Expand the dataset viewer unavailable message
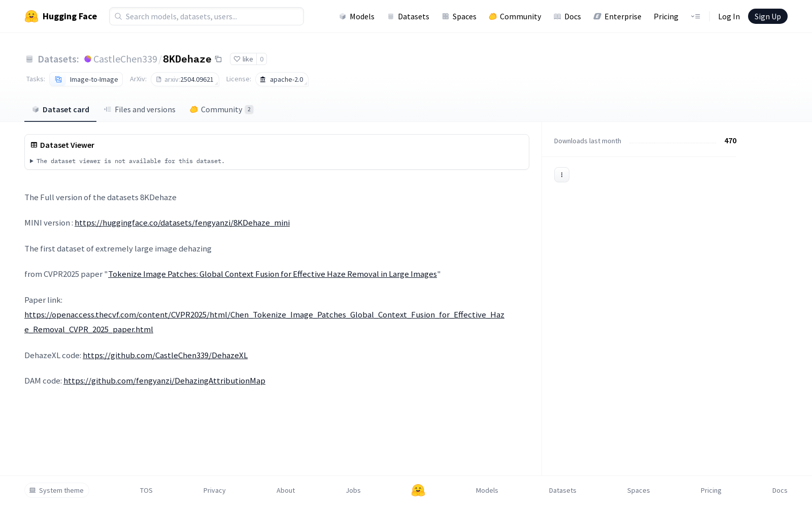Viewport: 812px width, 508px height. coord(127,161)
